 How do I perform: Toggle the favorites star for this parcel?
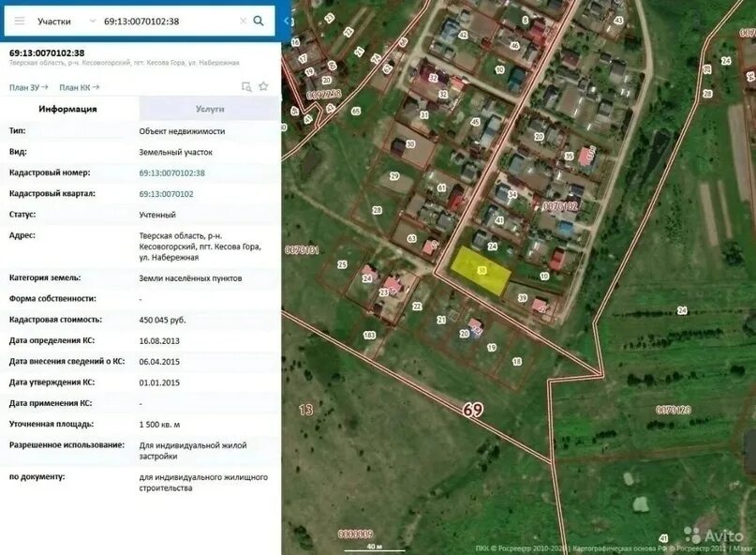pyautogui.click(x=262, y=85)
